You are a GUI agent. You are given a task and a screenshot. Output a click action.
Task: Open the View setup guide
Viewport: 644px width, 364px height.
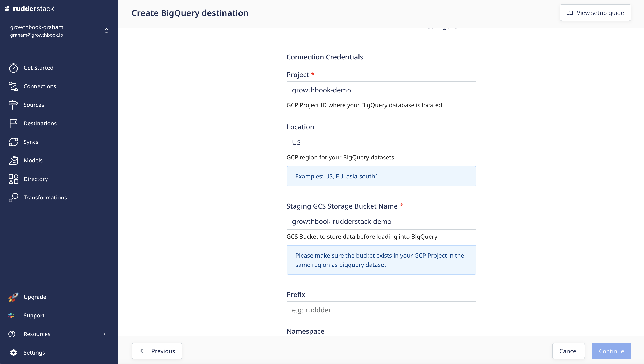point(595,13)
